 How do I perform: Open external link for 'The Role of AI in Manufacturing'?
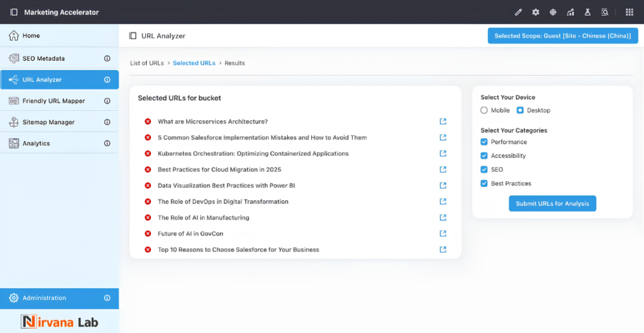coord(443,217)
